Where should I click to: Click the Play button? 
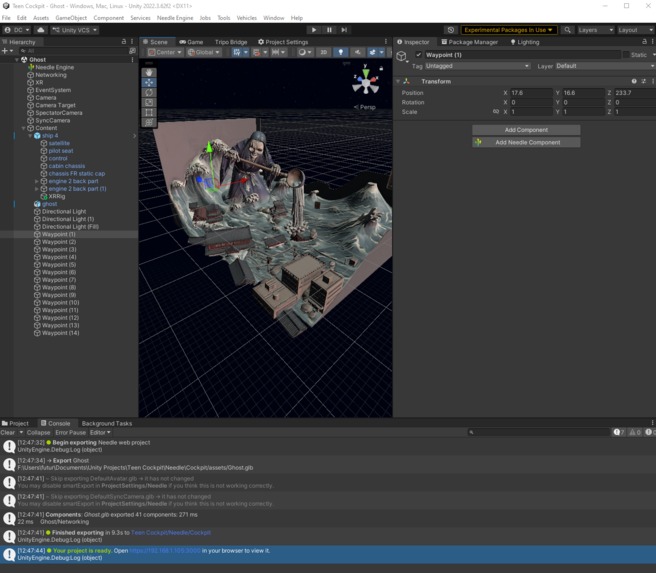313,30
